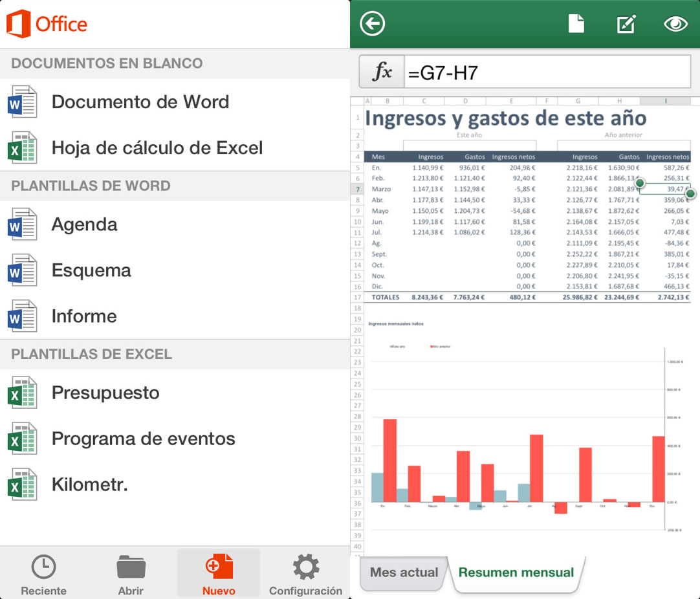Image resolution: width=700 pixels, height=599 pixels.
Task: Choose the Agenda Word template
Action: [175, 224]
